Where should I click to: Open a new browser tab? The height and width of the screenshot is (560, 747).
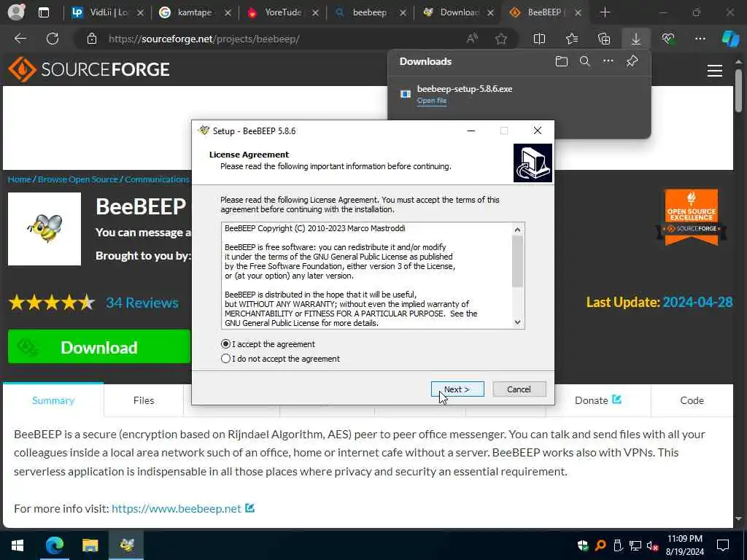point(605,12)
